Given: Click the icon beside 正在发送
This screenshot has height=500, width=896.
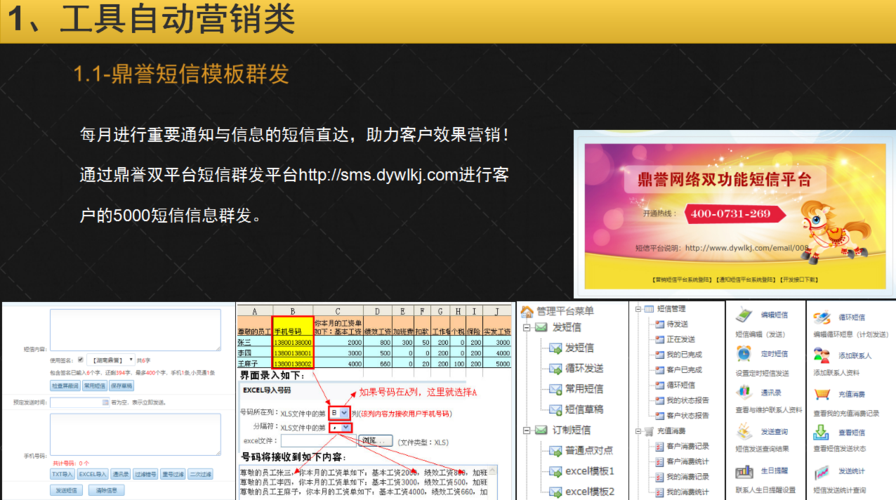Looking at the screenshot, I should [660, 339].
